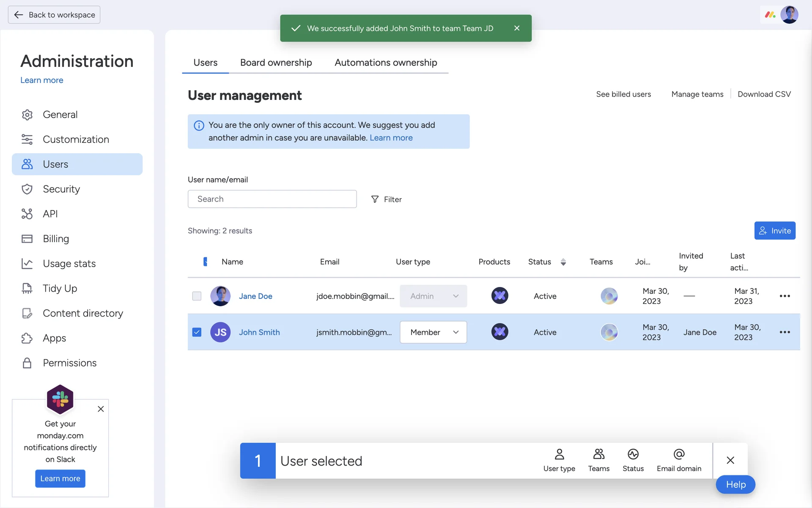The image size is (812, 508).
Task: Click the user name/email Search field
Action: pos(272,199)
